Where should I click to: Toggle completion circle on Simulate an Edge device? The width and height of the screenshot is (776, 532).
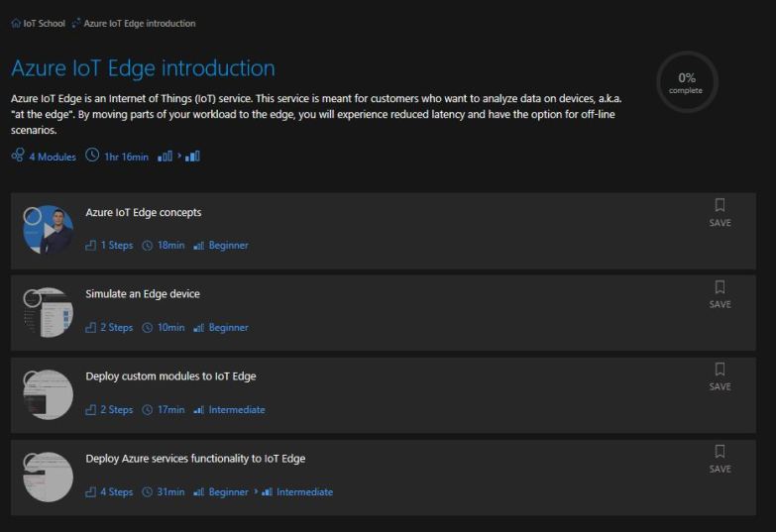pos(33,298)
